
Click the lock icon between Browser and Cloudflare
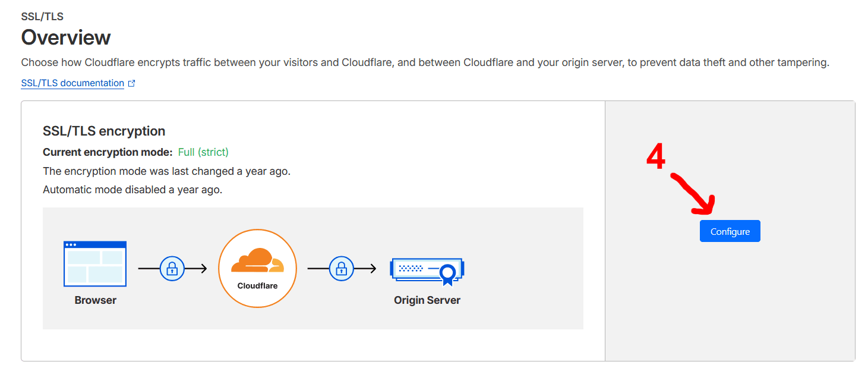pyautogui.click(x=172, y=268)
